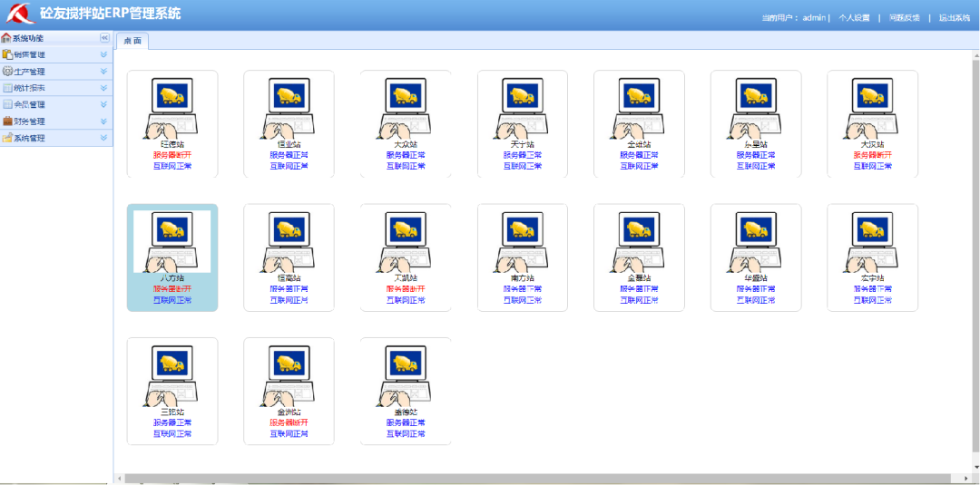The width and height of the screenshot is (980, 485).
Task: Open the 旺德站 station icon
Action: pos(172,108)
